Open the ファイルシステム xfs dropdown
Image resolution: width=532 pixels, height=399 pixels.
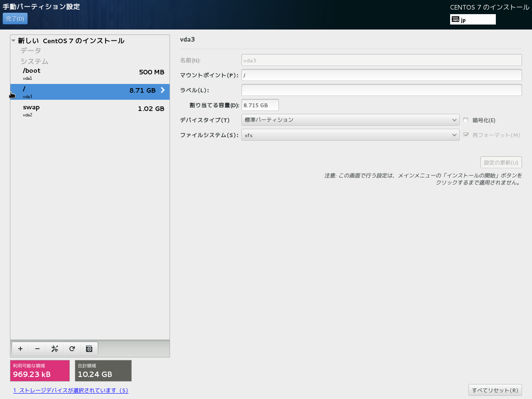(x=350, y=135)
